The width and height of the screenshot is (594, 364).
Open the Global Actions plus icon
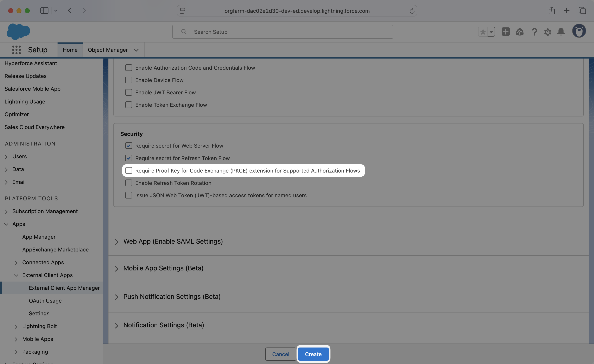coord(506,32)
